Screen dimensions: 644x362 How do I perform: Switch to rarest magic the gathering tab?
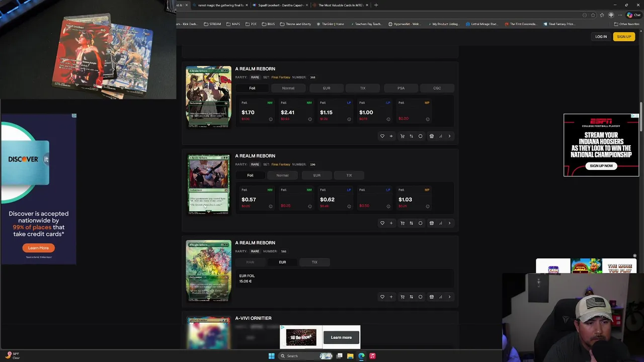click(x=220, y=5)
